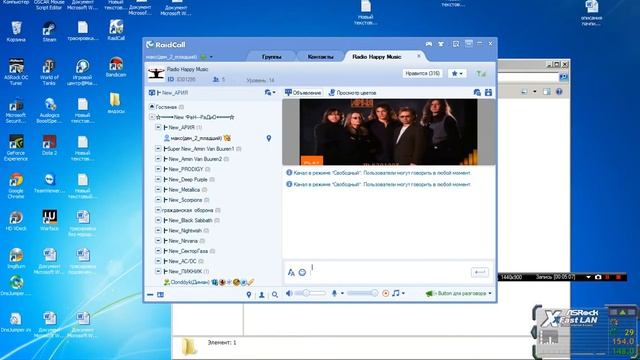The image size is (640, 360).
Task: Open the games controller icon in RaidCall title bar
Action: 429,44
